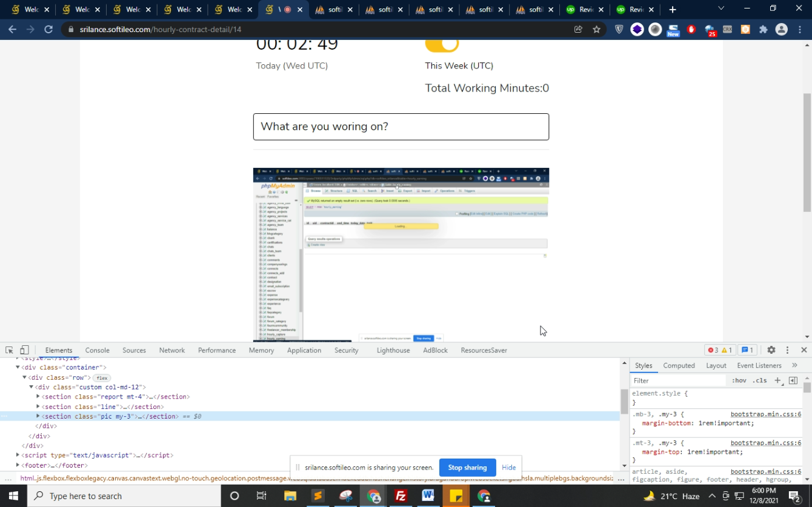Click the Stop sharing button

pos(467,468)
